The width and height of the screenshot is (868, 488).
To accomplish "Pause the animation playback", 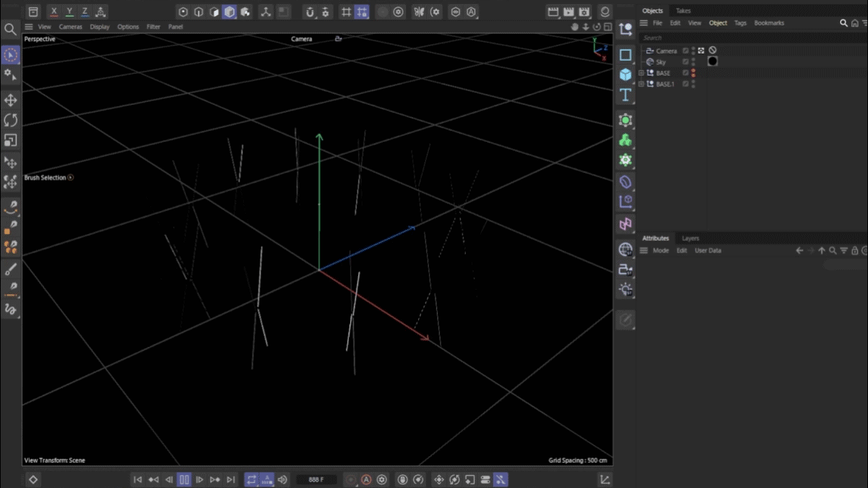I will pos(184,479).
